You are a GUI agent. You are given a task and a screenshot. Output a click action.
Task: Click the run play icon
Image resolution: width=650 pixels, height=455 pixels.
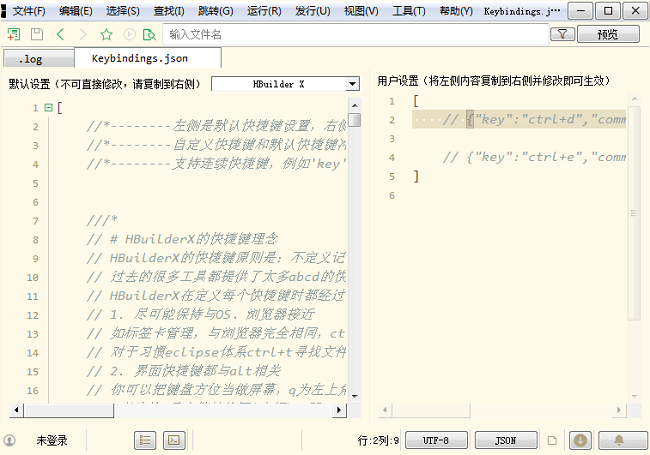point(129,34)
